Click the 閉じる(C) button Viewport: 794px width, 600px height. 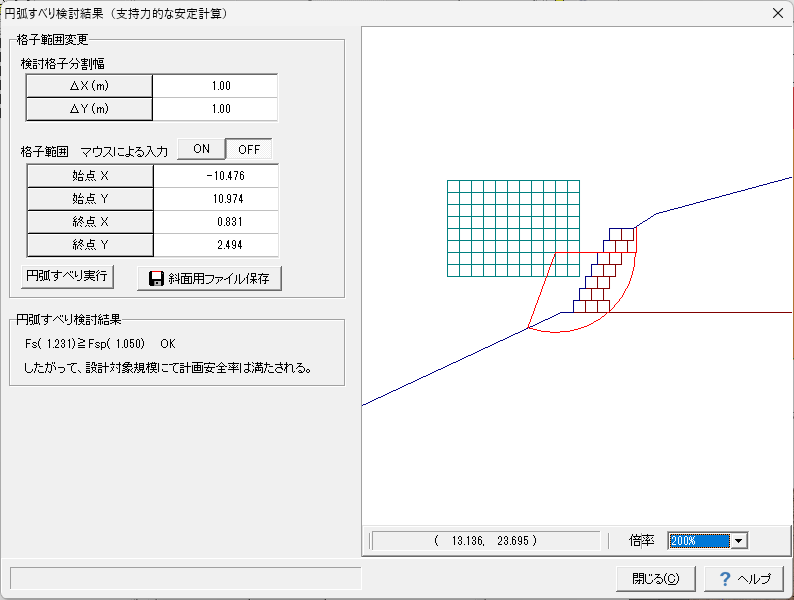pos(656,578)
